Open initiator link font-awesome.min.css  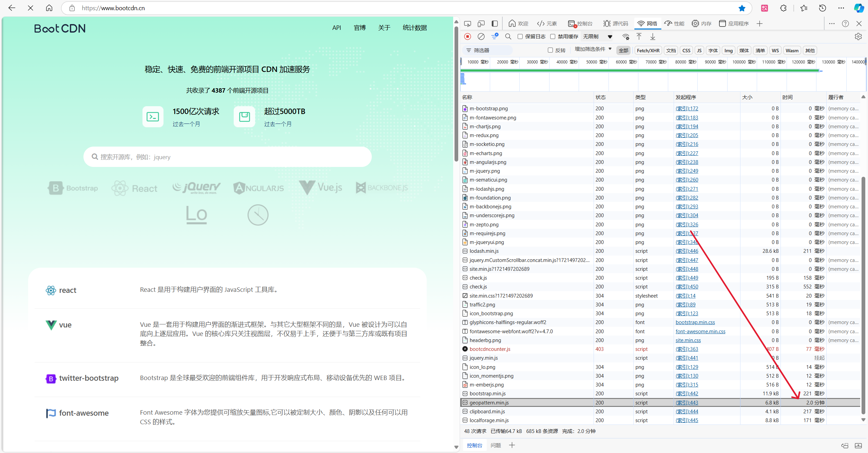click(700, 331)
